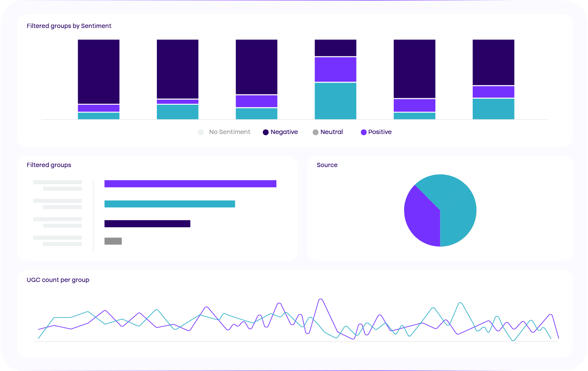Select the short gray bar in Filtered groups

point(113,241)
